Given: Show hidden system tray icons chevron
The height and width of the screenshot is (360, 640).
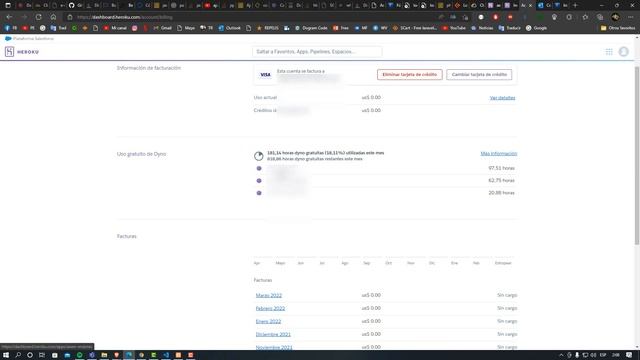Looking at the screenshot, I should [x=561, y=355].
